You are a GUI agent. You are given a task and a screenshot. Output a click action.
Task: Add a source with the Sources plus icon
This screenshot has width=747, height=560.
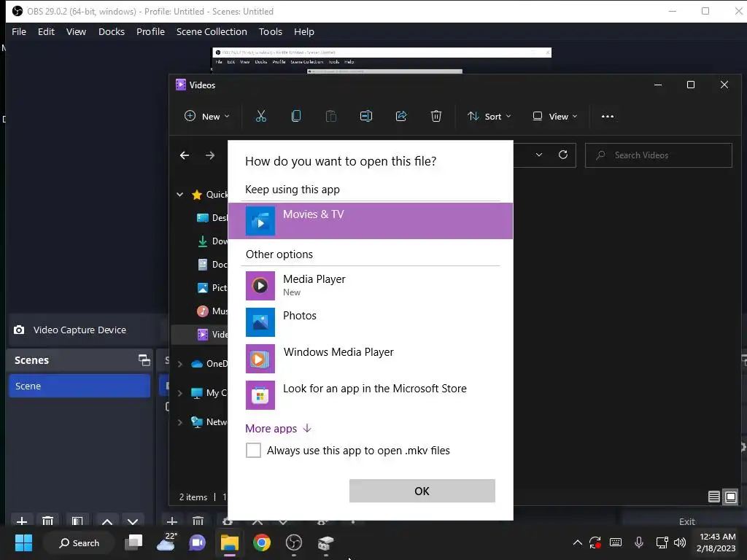pyautogui.click(x=172, y=521)
